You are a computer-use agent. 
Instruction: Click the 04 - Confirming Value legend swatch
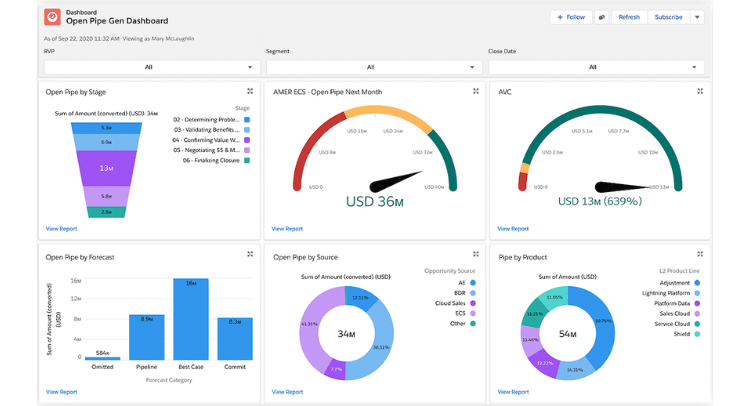point(247,140)
